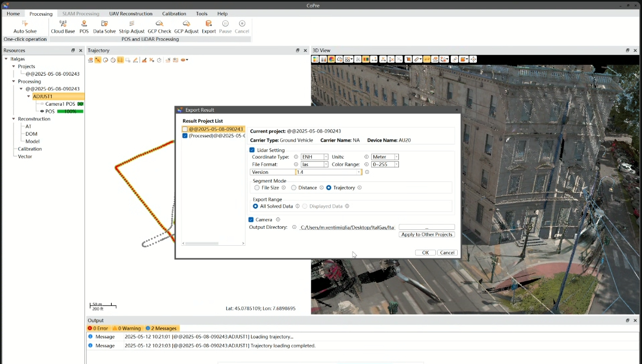
Task: Expand the Version 1.4 dropdown
Action: pyautogui.click(x=329, y=172)
